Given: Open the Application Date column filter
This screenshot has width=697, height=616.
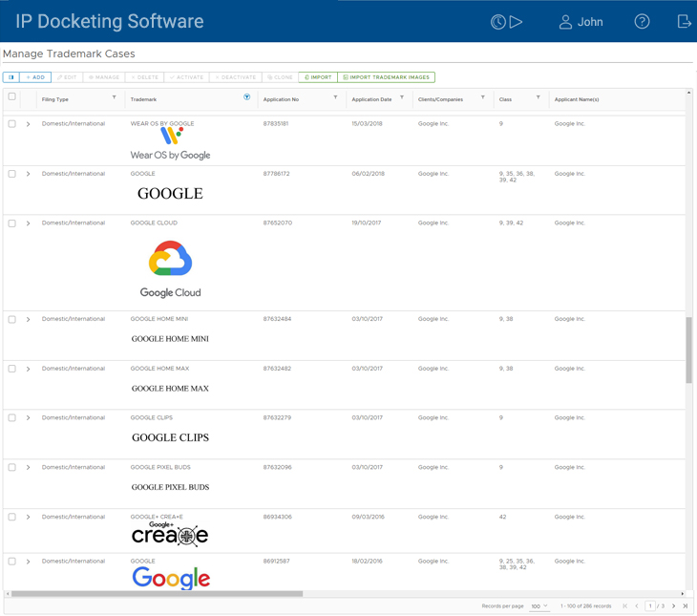Looking at the screenshot, I should click(x=402, y=97).
